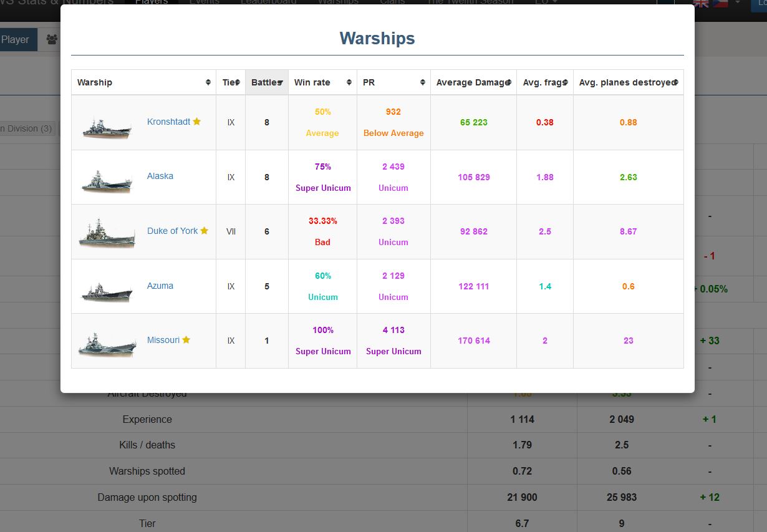Click the Kronshtadt ship thumbnail image
Image resolution: width=767 pixels, height=532 pixels.
pos(107,127)
